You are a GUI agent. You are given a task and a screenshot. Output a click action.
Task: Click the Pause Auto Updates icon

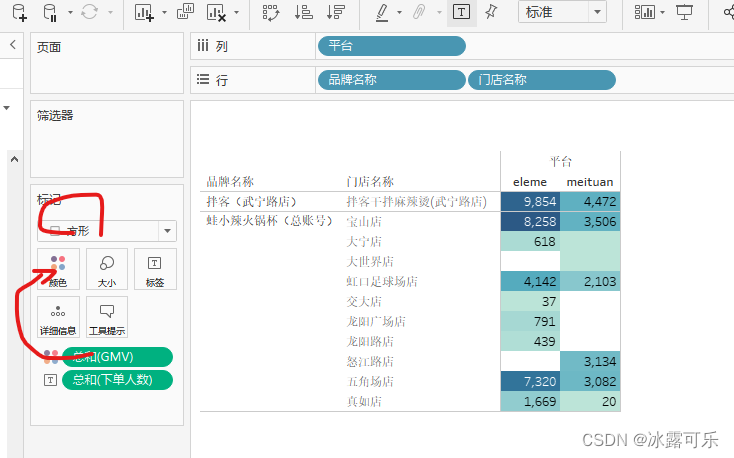[50, 13]
